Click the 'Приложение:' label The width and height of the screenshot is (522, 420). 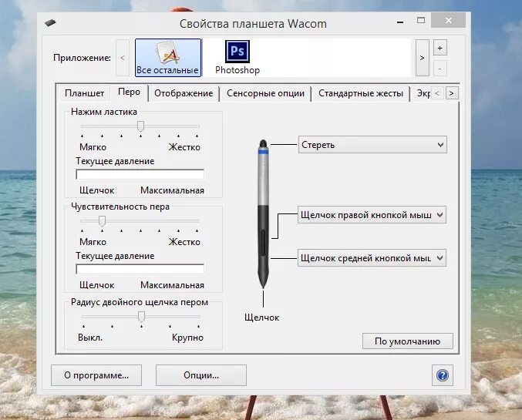pyautogui.click(x=82, y=58)
